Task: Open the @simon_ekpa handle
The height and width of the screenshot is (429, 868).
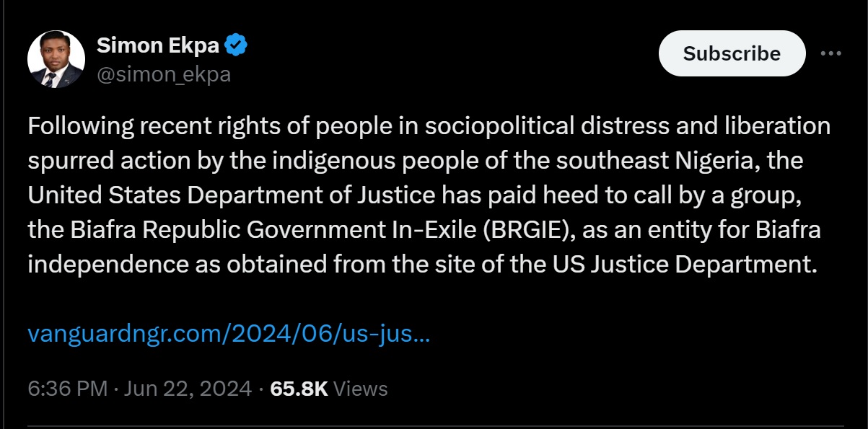Action: [x=164, y=74]
